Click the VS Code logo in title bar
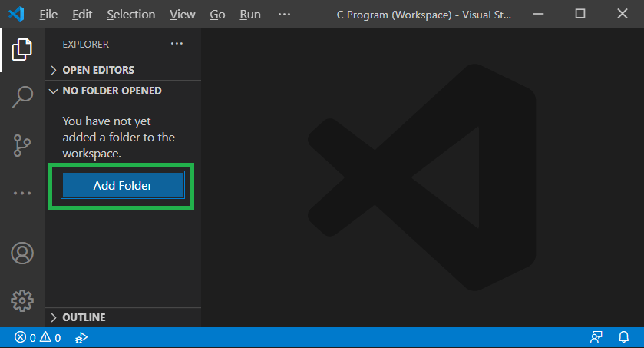 pyautogui.click(x=16, y=14)
